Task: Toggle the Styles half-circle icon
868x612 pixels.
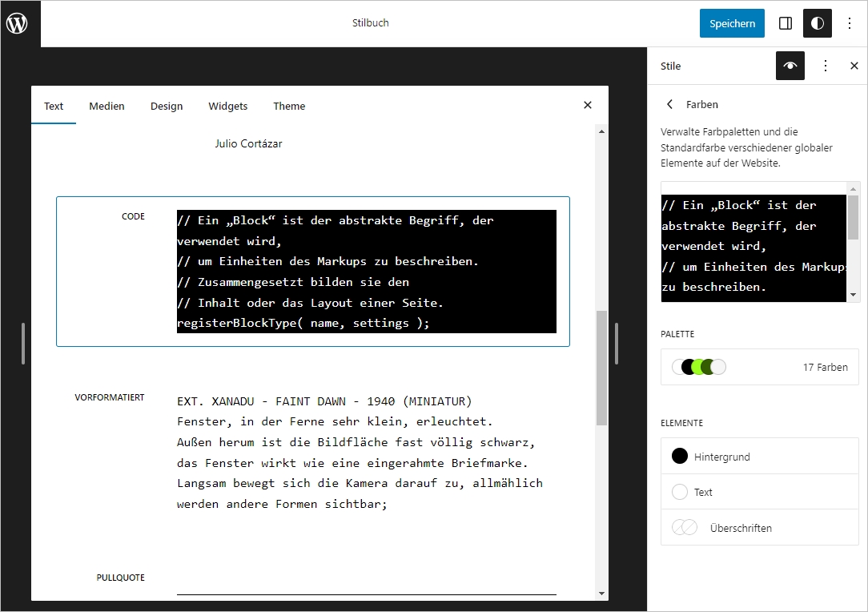Action: click(x=817, y=23)
